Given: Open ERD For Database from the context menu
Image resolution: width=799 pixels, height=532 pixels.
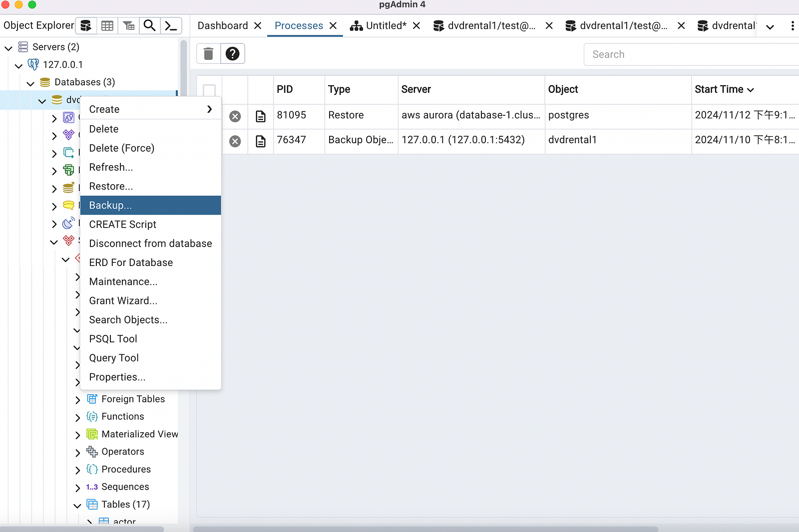Looking at the screenshot, I should point(150,263).
